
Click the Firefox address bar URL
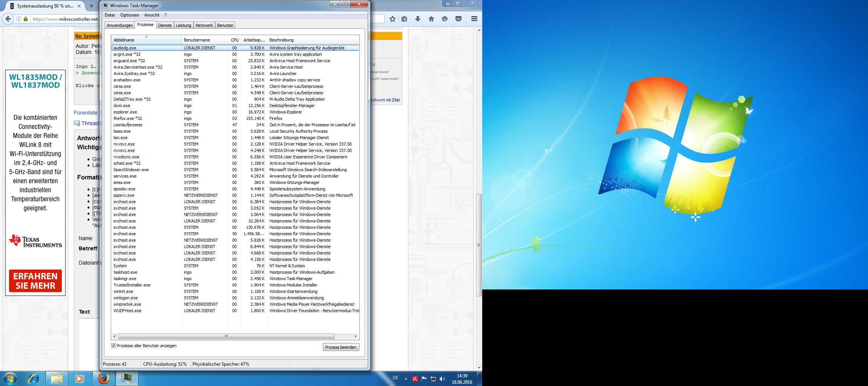[x=65, y=19]
